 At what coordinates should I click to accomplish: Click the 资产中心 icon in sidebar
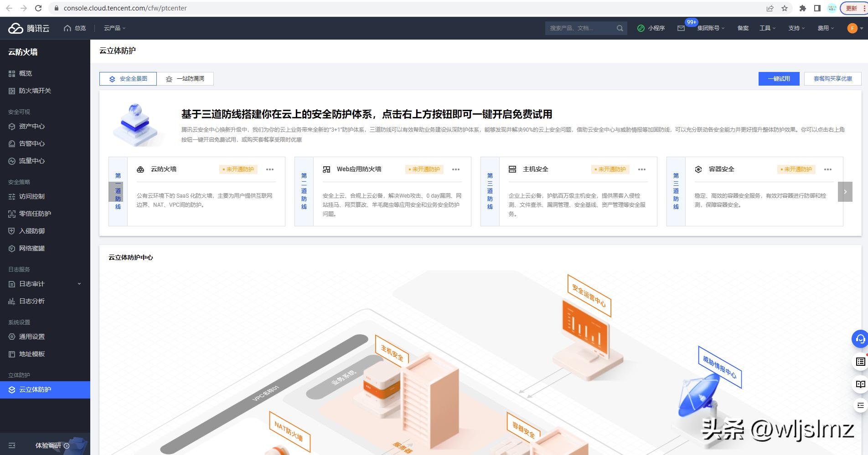11,126
